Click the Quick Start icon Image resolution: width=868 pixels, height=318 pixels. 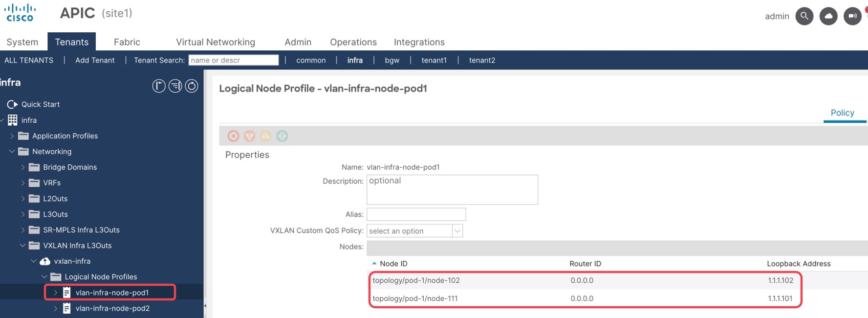(12, 104)
